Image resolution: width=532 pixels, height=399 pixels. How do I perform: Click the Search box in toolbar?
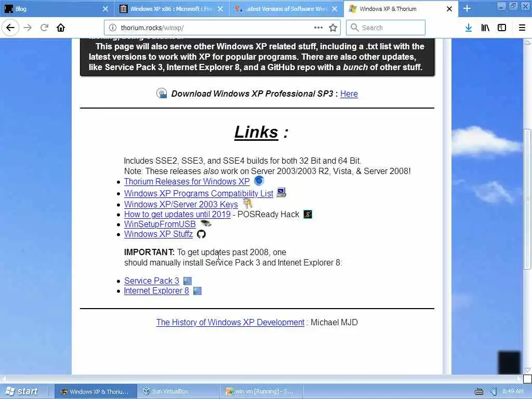point(385,28)
